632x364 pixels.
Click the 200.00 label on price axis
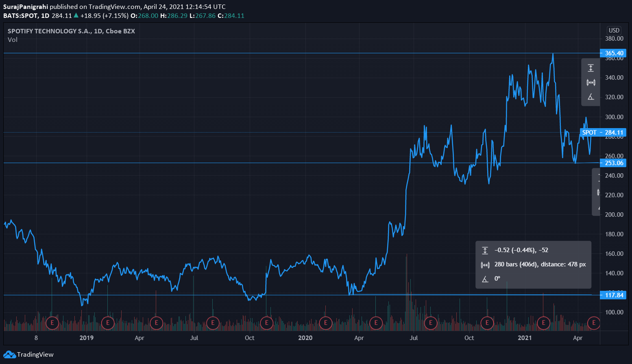click(x=614, y=215)
